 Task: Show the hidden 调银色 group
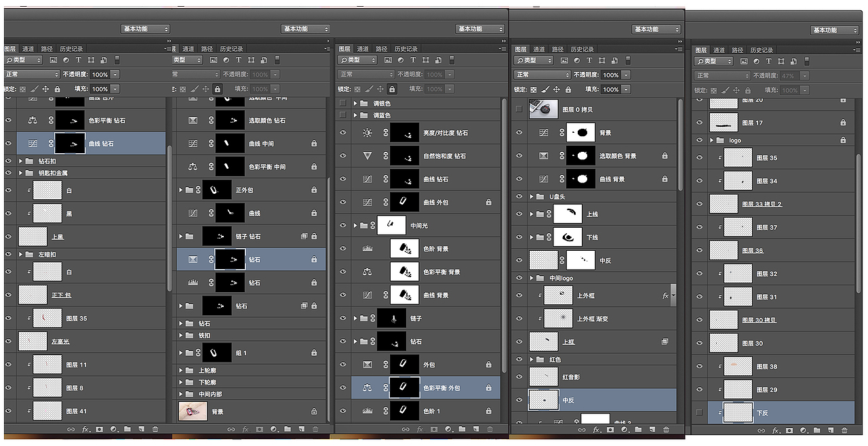343,103
